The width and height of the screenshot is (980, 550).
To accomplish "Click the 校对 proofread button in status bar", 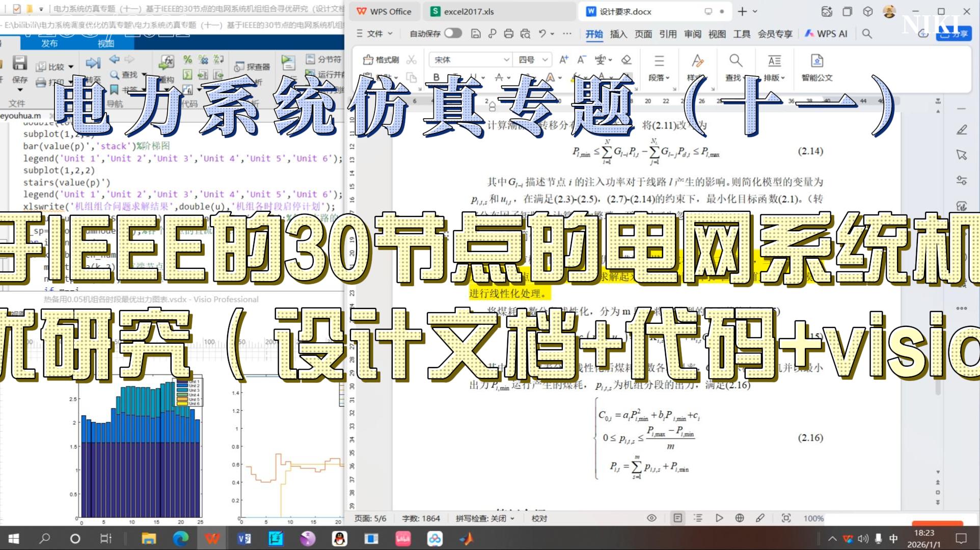I will [539, 518].
